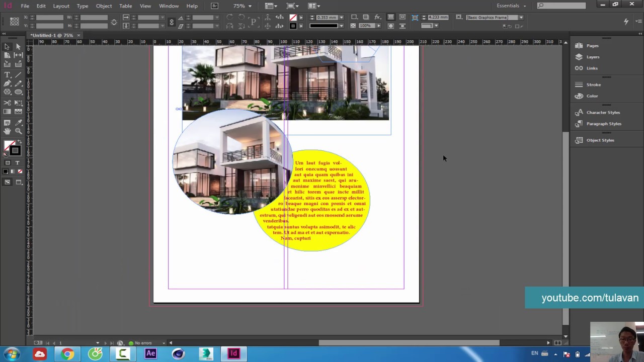Screen dimensions: 644x362
Task: Open the Object menu
Action: [x=104, y=6]
